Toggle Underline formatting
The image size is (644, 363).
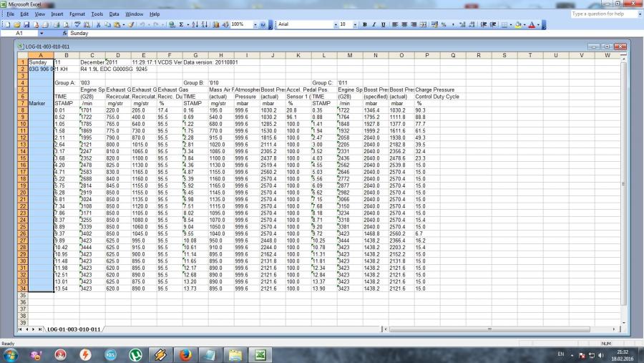(x=384, y=24)
